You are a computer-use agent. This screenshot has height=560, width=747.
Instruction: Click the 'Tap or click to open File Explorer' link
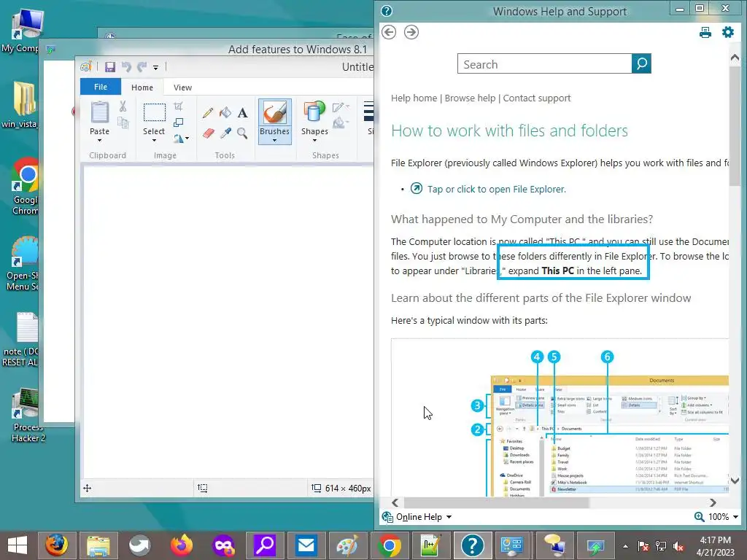coord(496,189)
